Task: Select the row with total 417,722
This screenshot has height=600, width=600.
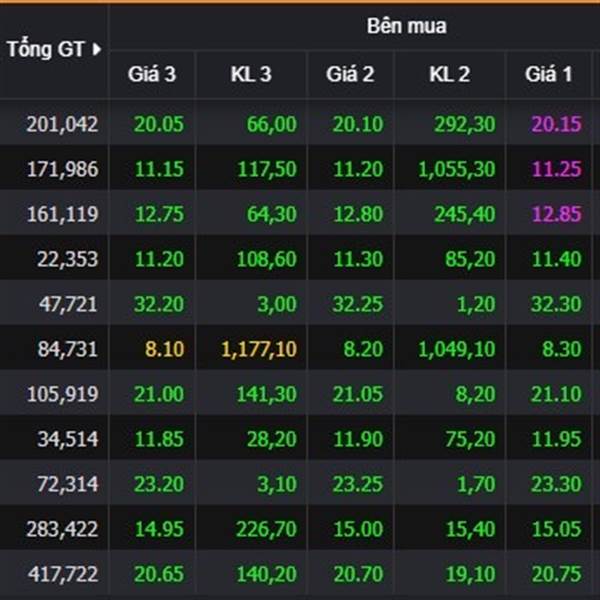Action: (300, 574)
